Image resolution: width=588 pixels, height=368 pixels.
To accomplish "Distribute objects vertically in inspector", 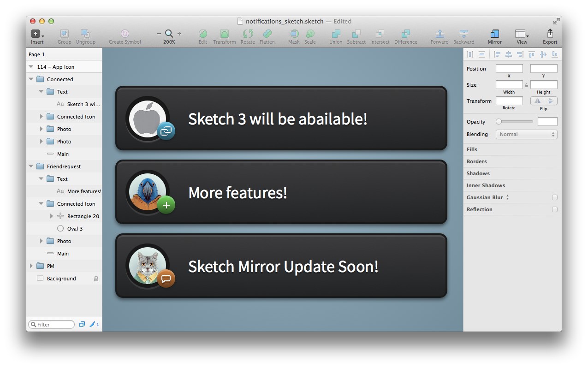I will (x=482, y=54).
